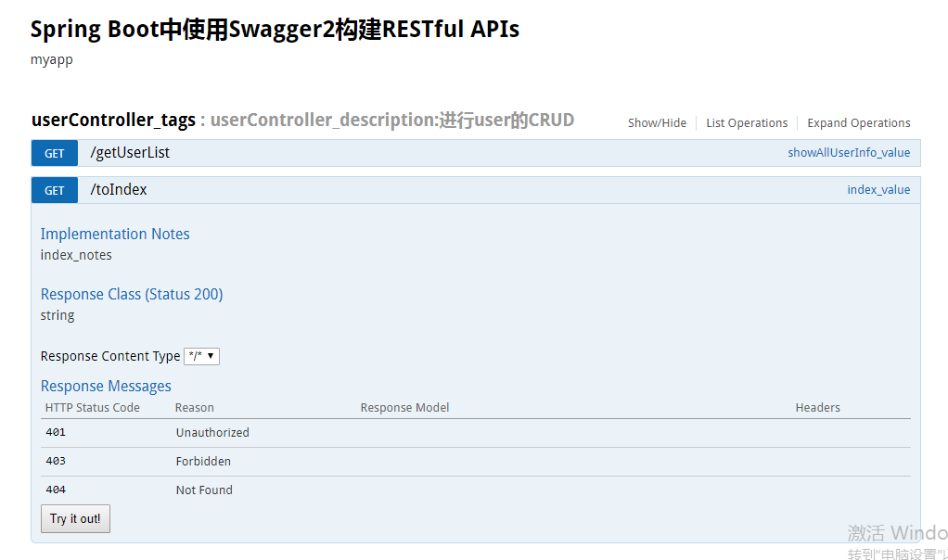Open the userController_tags section heading

pos(114,120)
